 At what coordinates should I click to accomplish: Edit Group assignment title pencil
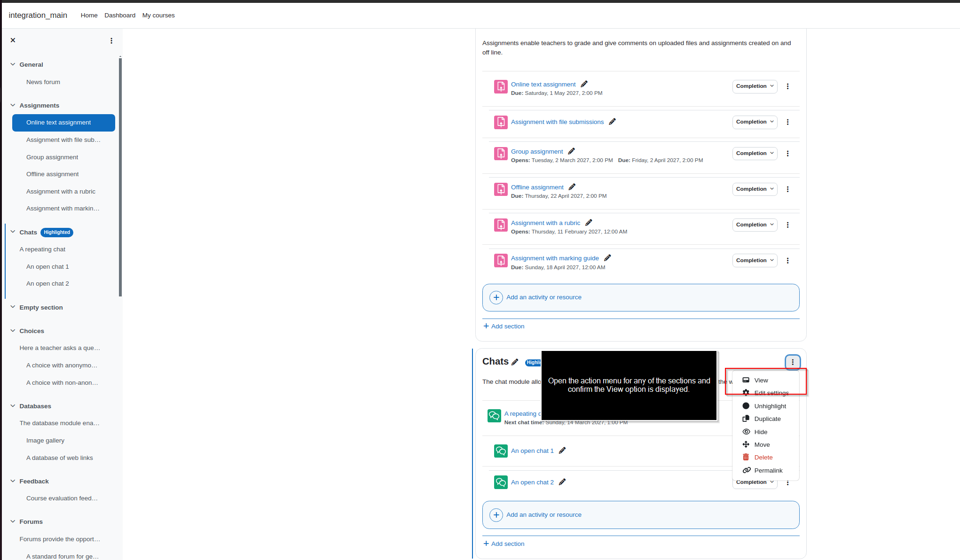[572, 151]
